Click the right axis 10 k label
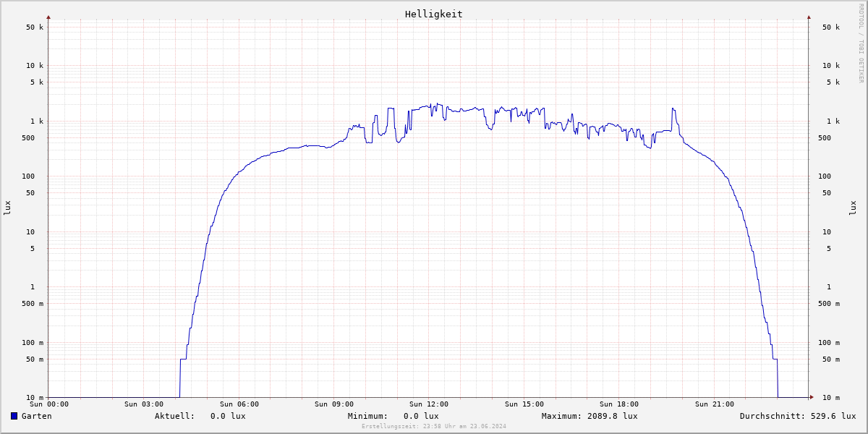The image size is (868, 434). coord(831,65)
